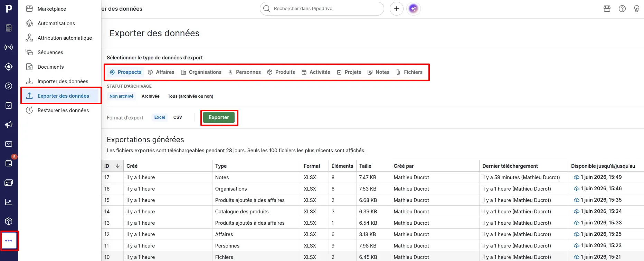Viewport: 644px width, 261px height.
Task: Open the help question mark icon
Action: coord(622,9)
